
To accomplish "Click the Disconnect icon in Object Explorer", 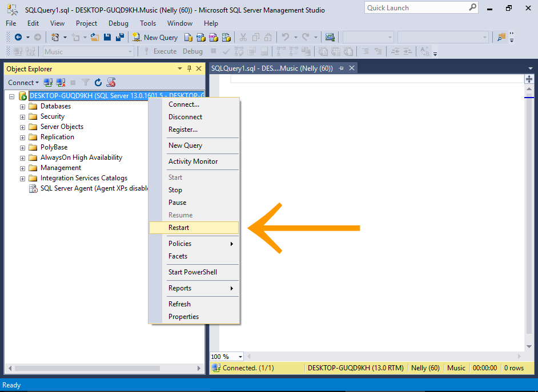I will (61, 82).
